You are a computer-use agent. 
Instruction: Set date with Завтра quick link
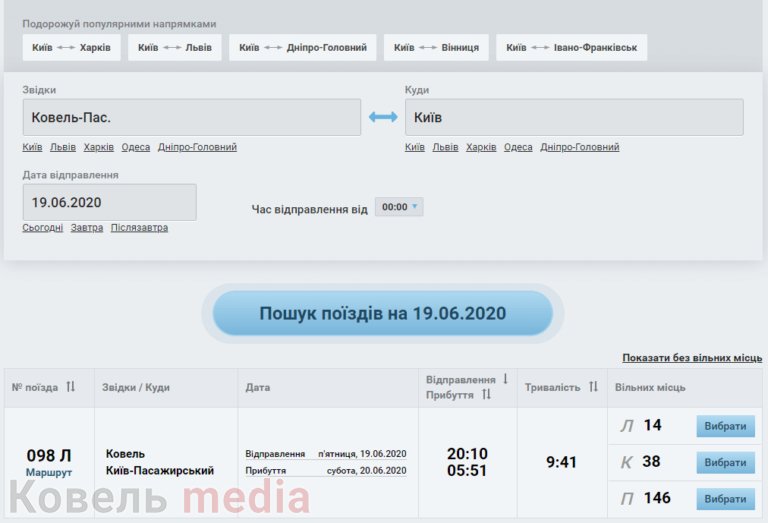tap(87, 228)
